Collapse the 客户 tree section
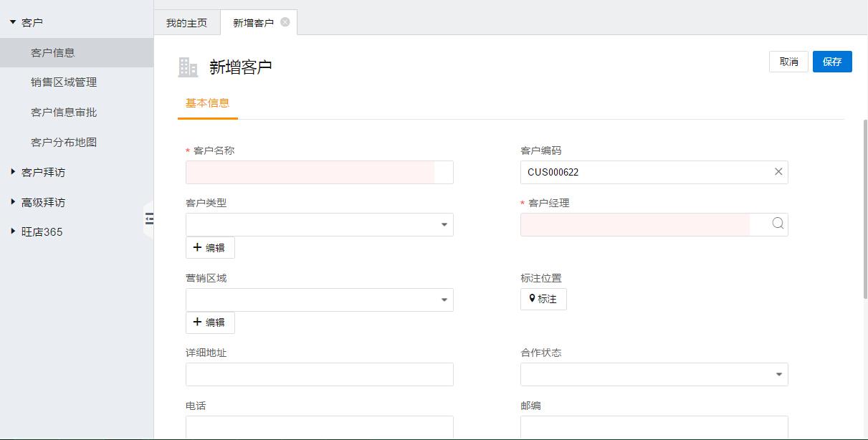Image resolution: width=868 pixels, height=440 pixels. [13, 22]
